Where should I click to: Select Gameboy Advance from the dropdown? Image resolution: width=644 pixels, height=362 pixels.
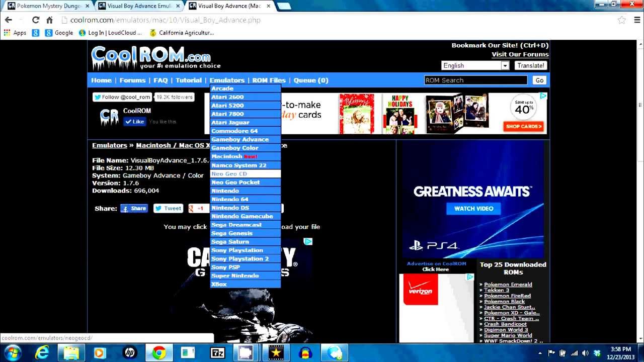(245, 140)
